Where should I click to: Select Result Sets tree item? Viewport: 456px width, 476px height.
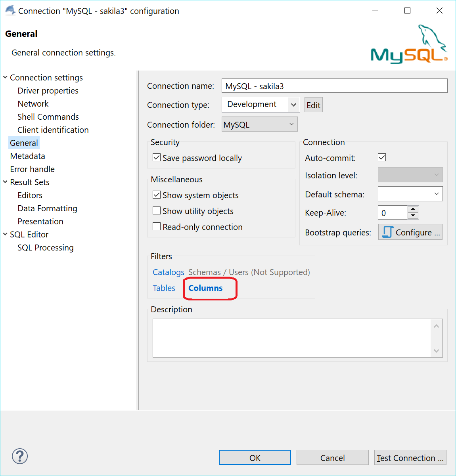pos(30,182)
